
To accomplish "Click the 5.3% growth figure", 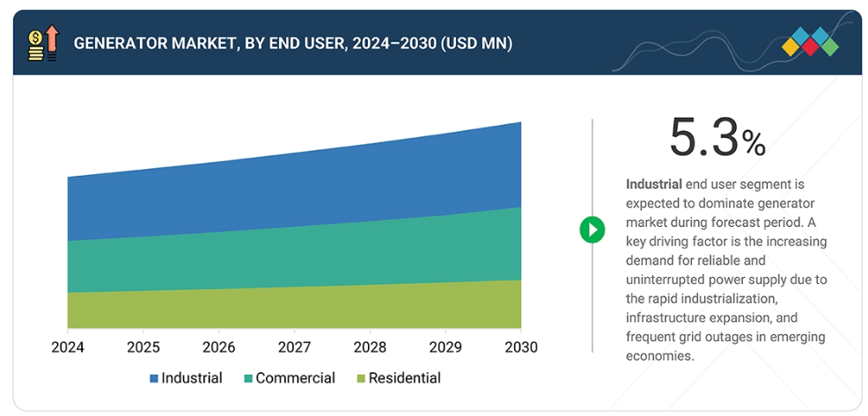I will tap(717, 139).
